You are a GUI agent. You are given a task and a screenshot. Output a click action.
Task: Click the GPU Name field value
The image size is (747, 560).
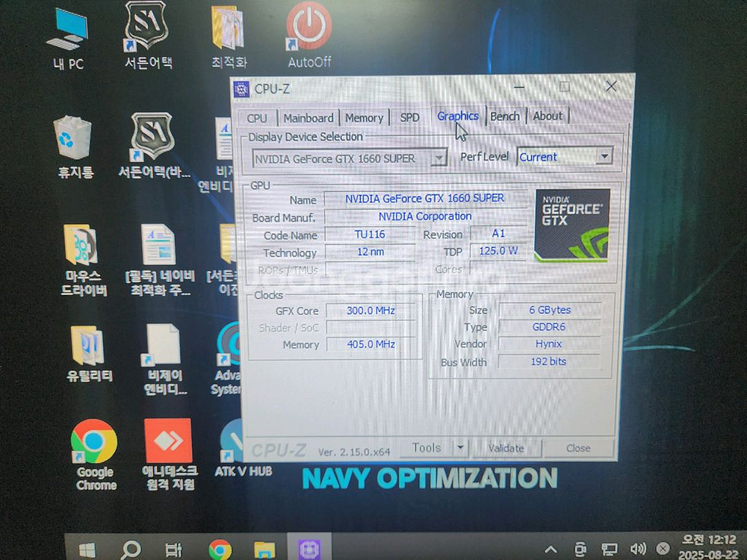424,198
